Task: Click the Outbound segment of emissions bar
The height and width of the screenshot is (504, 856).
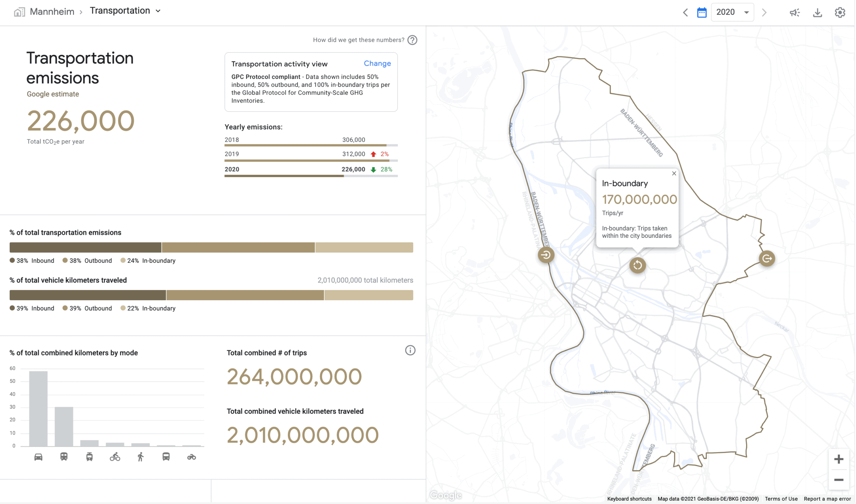Action: (238, 247)
